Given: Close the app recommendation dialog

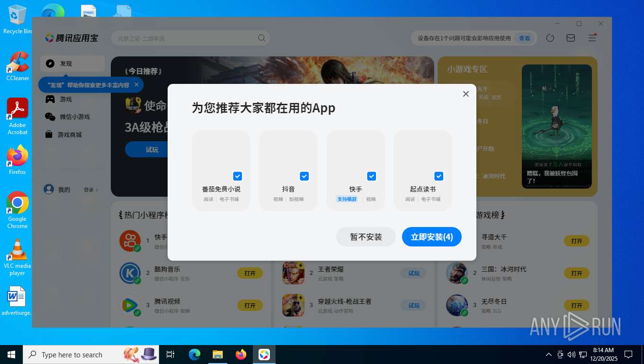Looking at the screenshot, I should [x=466, y=94].
